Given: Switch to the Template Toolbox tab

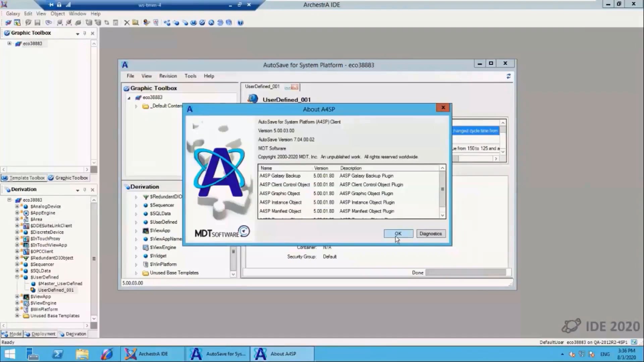Looking at the screenshot, I should coord(23,178).
